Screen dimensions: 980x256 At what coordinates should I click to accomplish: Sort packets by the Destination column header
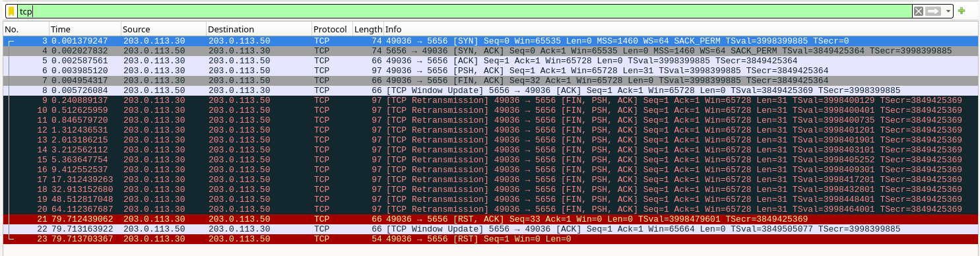(259, 29)
